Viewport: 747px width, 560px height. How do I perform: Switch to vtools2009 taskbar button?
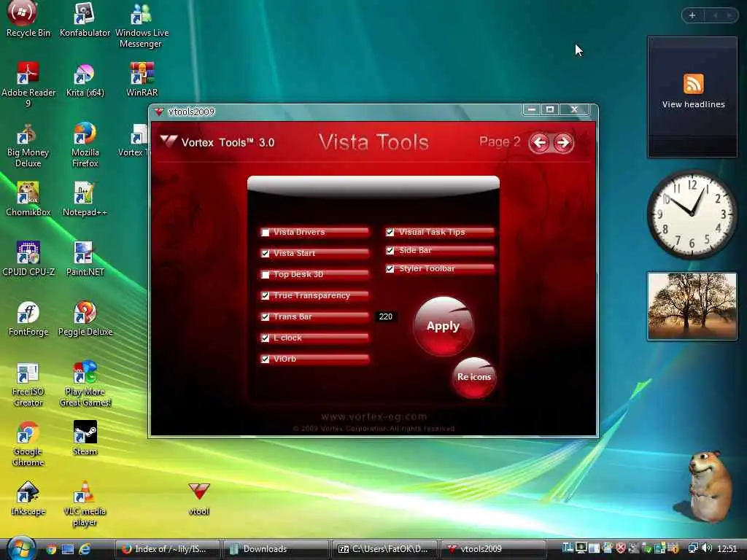(494, 549)
